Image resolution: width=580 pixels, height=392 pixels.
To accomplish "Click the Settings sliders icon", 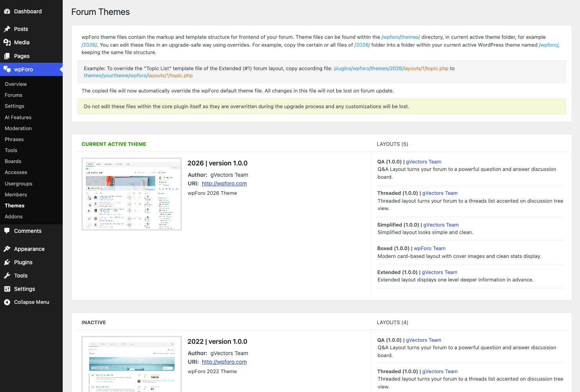I will coord(7,289).
